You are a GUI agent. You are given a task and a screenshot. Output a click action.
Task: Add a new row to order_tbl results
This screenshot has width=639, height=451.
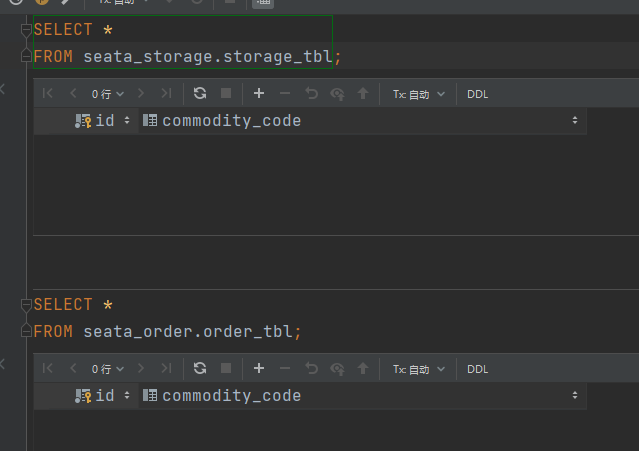259,368
